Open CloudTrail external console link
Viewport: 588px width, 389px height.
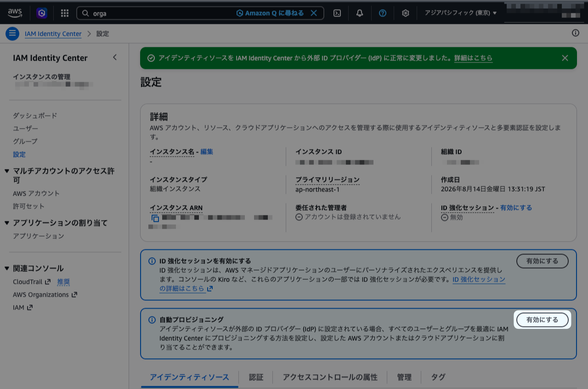32,282
